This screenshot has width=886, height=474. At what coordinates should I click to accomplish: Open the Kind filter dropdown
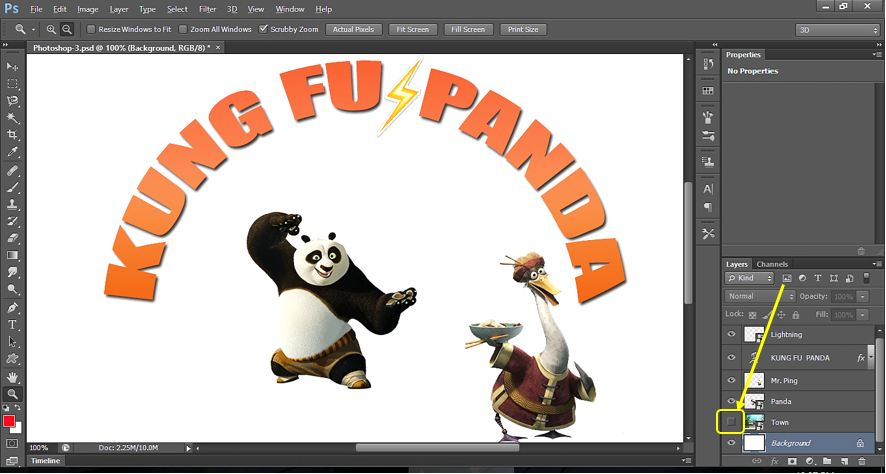pyautogui.click(x=749, y=279)
